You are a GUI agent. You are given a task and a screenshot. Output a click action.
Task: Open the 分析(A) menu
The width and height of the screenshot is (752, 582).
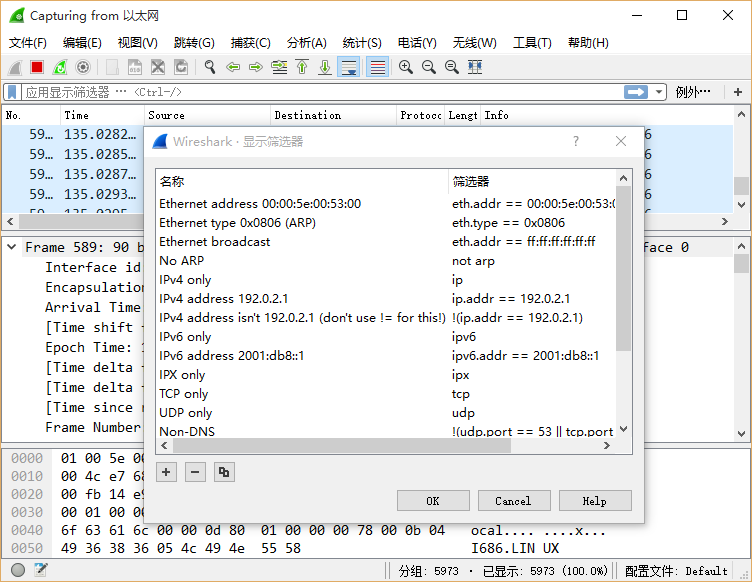click(x=306, y=43)
